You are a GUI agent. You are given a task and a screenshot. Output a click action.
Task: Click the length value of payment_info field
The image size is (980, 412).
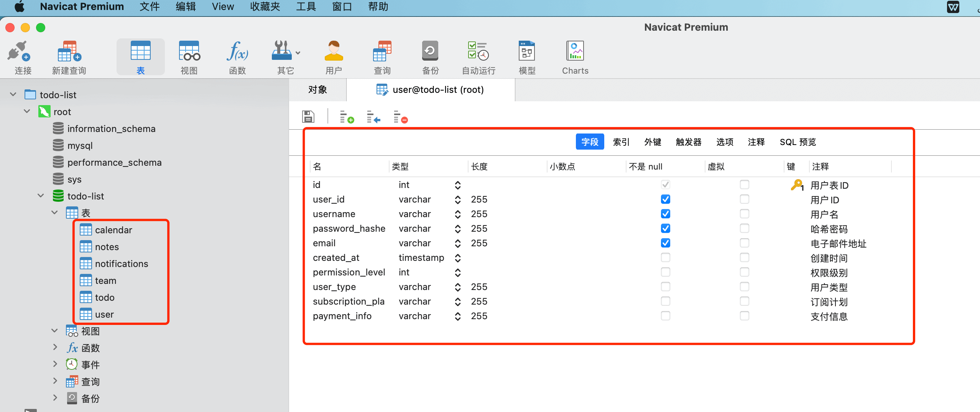479,316
